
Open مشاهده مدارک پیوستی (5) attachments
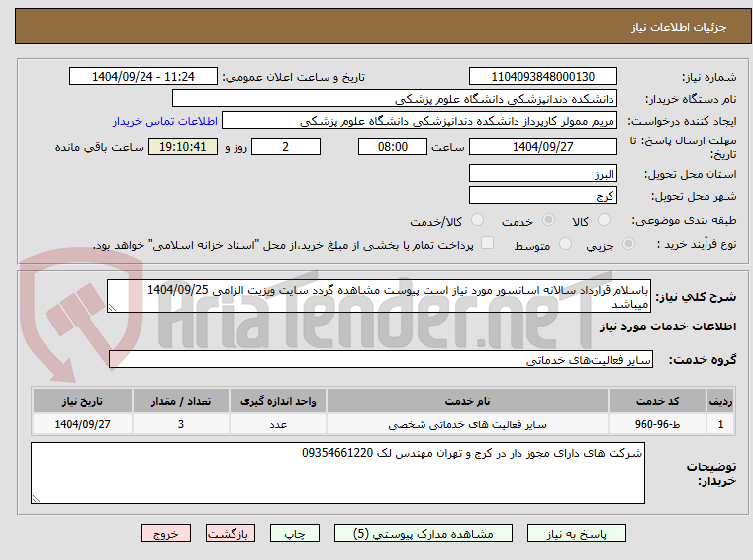coord(424,533)
